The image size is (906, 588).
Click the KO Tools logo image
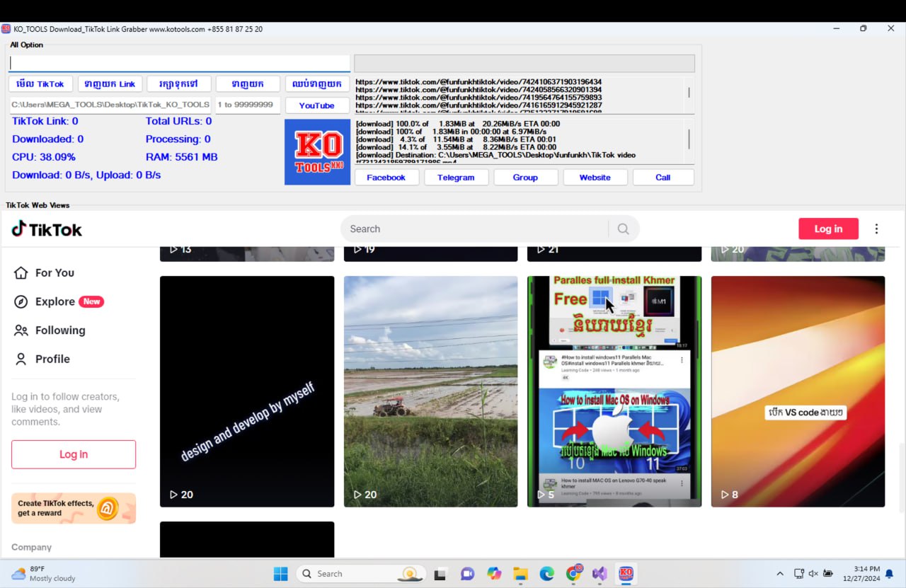317,152
